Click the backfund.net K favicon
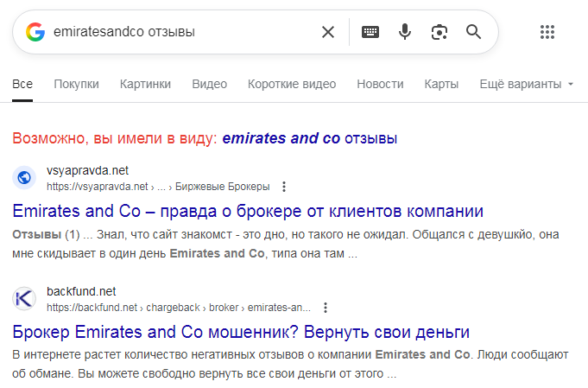588x388 pixels. coord(24,299)
